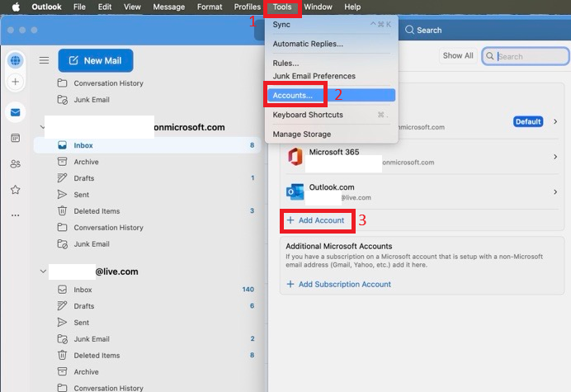
Task: Open @live.com Junk Email with 2 items
Action: pyautogui.click(x=147, y=339)
